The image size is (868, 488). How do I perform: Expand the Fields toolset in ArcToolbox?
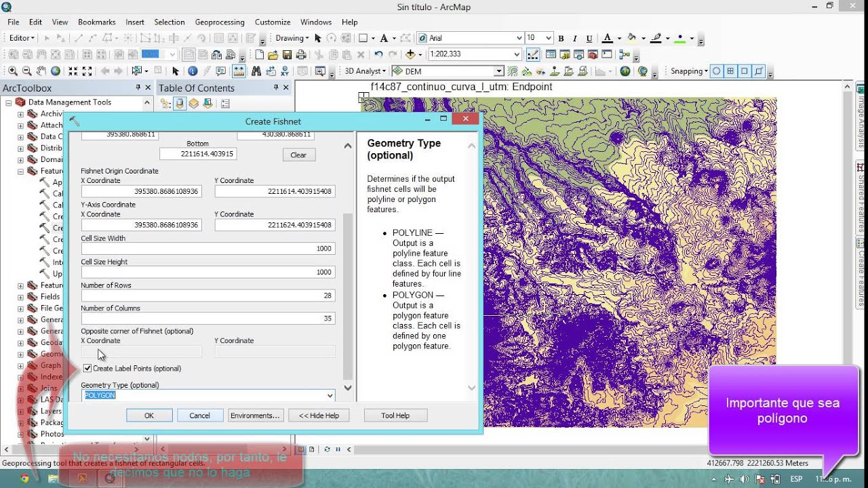(20, 297)
